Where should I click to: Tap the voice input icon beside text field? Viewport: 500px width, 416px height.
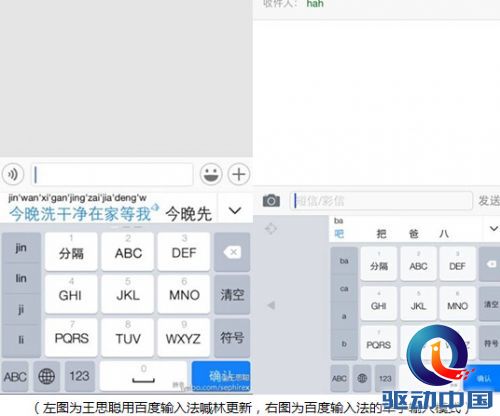pos(13,174)
